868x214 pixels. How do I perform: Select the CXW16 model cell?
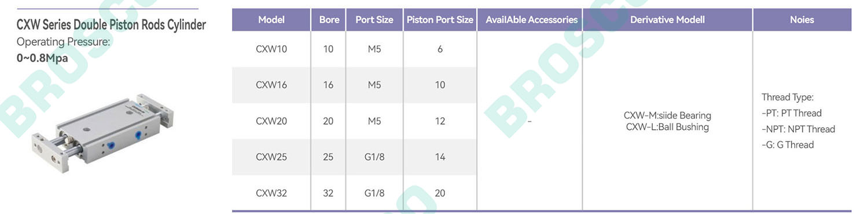(271, 85)
